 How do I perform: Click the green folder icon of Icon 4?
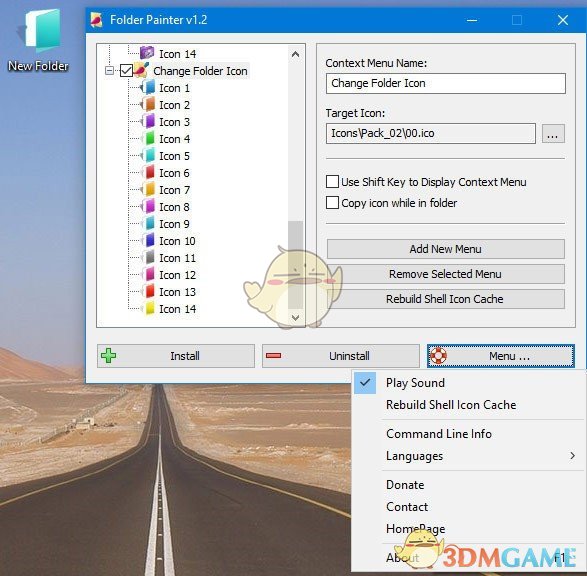pyautogui.click(x=149, y=138)
